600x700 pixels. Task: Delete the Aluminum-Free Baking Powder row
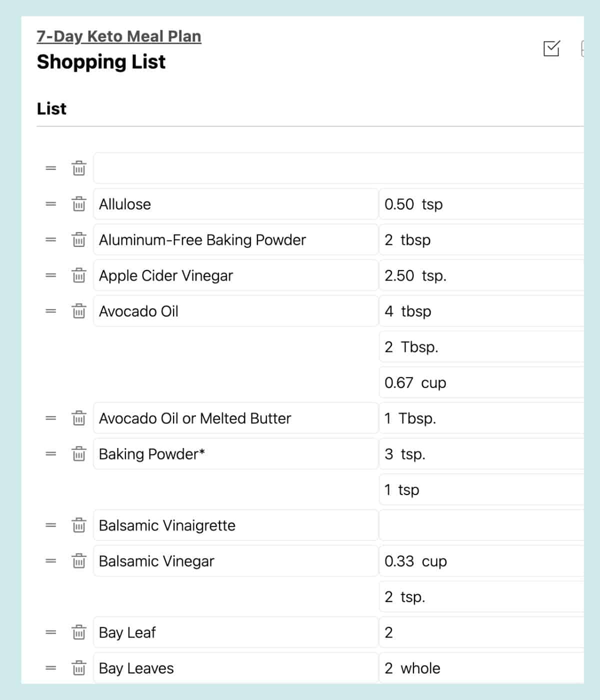(x=79, y=240)
